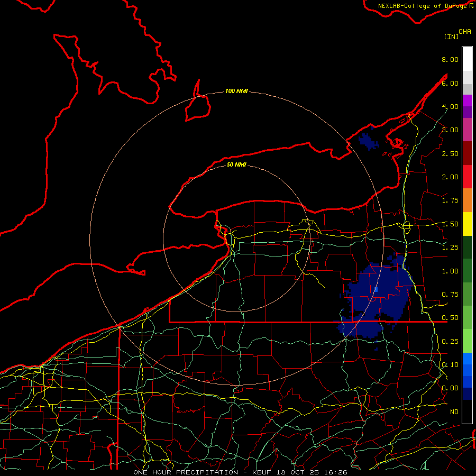Click the 4.00 legend value
Viewport: 476px width, 476px height.
coord(450,106)
